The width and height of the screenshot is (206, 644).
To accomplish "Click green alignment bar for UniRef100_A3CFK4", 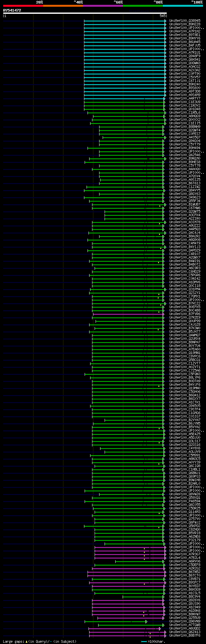I will click(134, 215).
